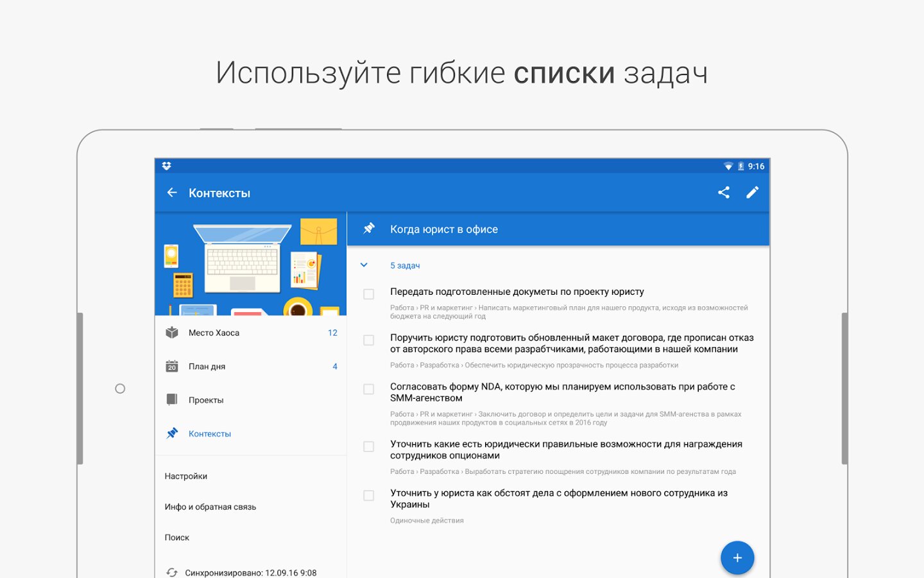Image resolution: width=924 pixels, height=578 pixels.
Task: Tap the sync icon beside Синхронизировано
Action: coord(172,572)
